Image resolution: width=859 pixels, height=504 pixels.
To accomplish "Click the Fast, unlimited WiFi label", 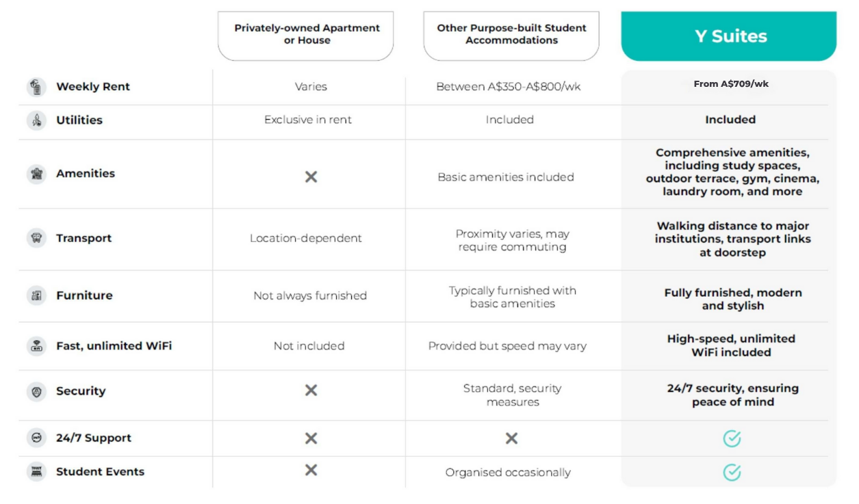I will (x=114, y=346).
